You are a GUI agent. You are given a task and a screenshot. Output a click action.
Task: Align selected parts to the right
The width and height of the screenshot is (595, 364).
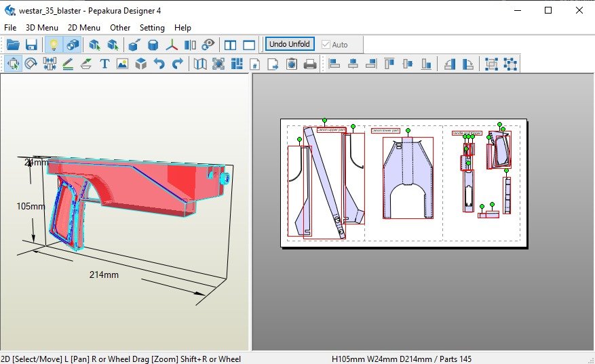(x=370, y=63)
